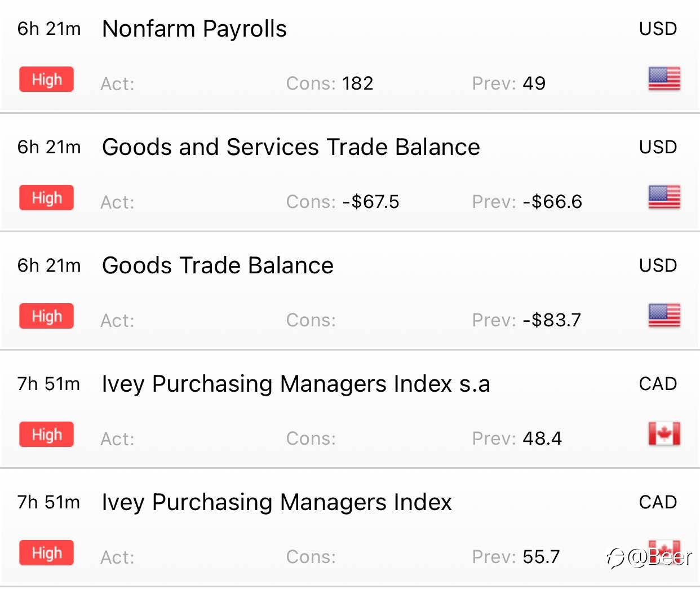Click US flag on Goods and Services row
Image resolution: width=700 pixels, height=589 pixels.
pyautogui.click(x=664, y=197)
